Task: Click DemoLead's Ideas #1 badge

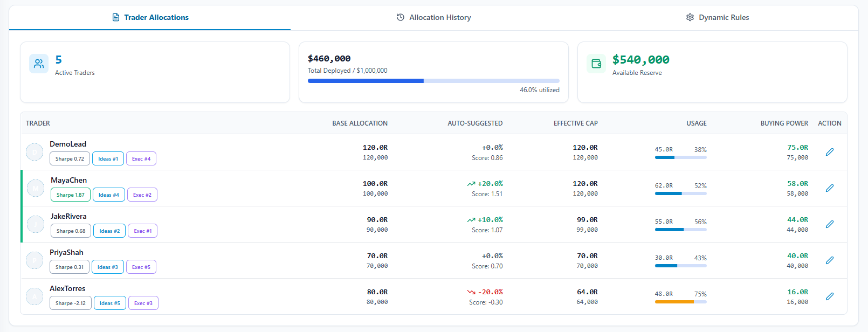Action: pyautogui.click(x=108, y=159)
